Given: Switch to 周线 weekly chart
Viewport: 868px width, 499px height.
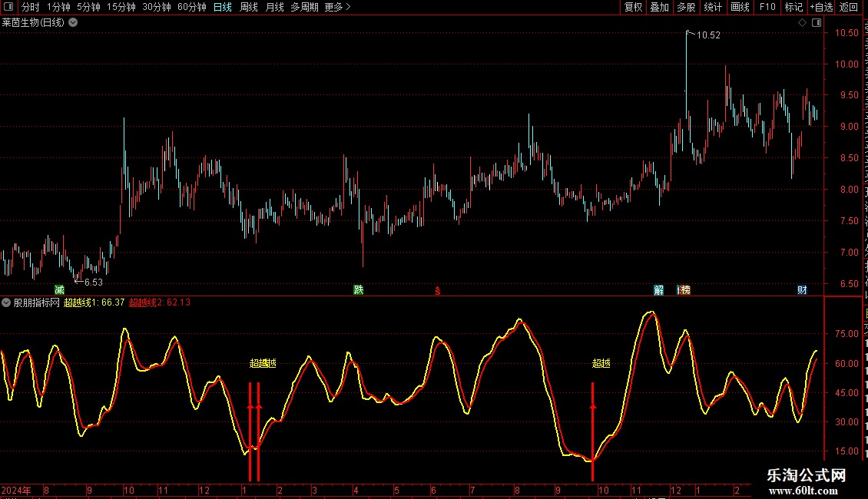Looking at the screenshot, I should 249,7.
